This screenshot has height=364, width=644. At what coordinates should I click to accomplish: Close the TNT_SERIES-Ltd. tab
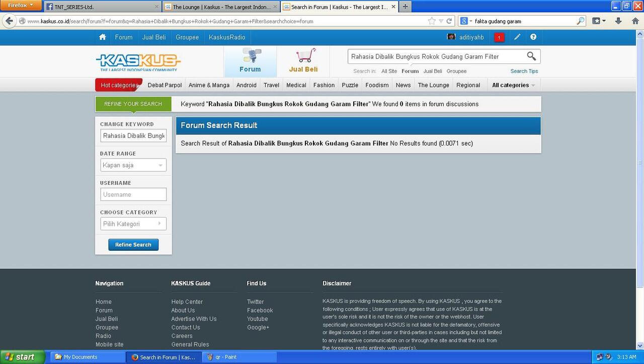(157, 7)
